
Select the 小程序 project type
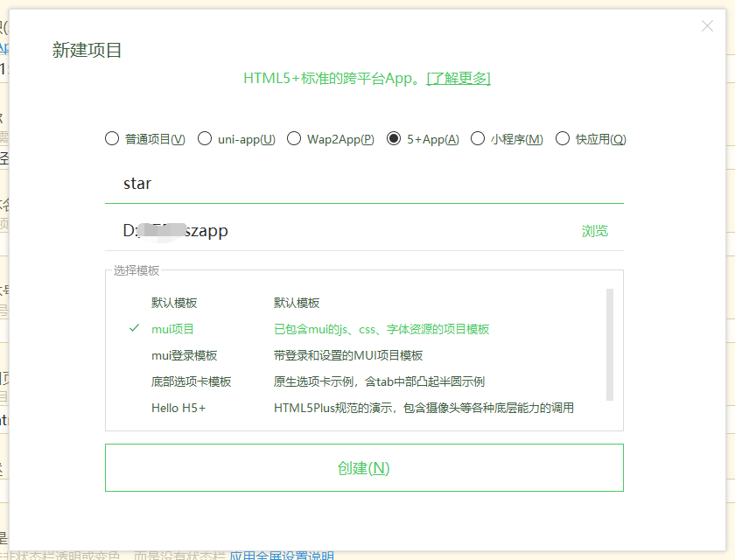(478, 138)
